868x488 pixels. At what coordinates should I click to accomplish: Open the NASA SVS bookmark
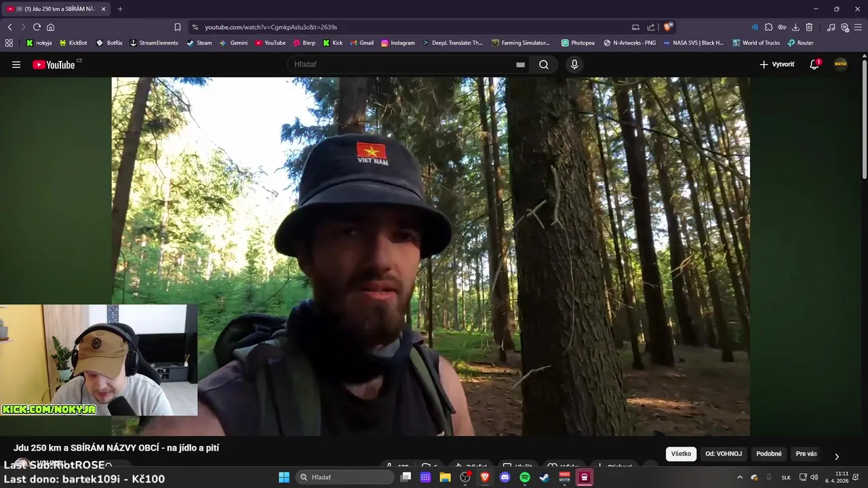pos(693,43)
